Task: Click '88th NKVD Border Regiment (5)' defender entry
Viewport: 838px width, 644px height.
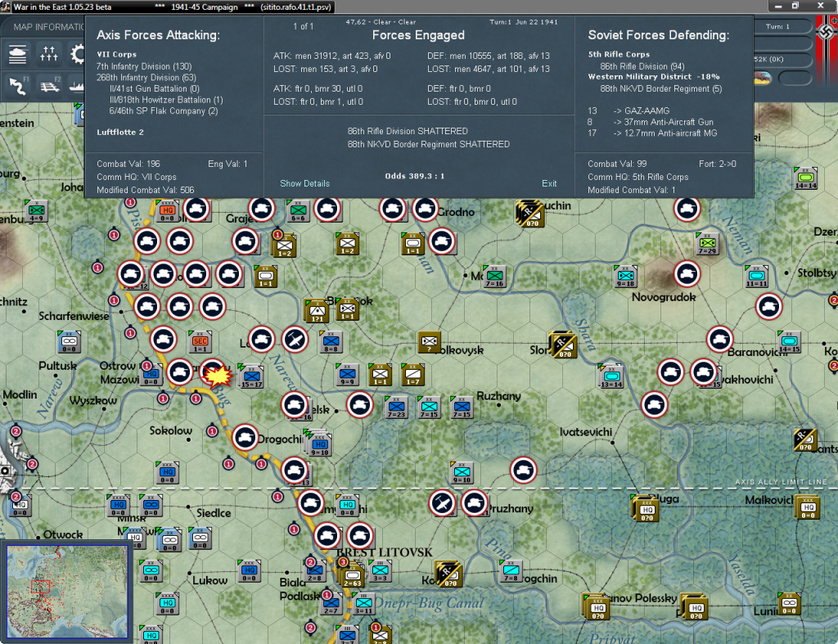Action: (660, 88)
